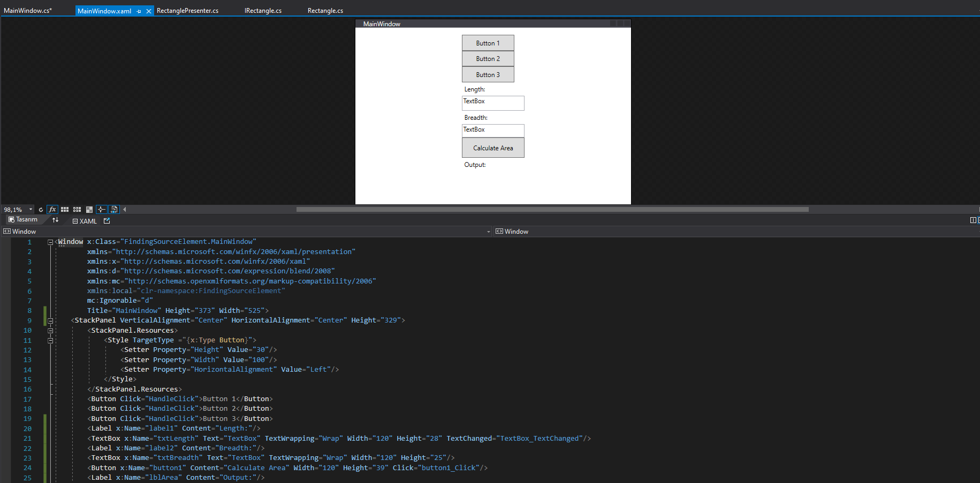Select the Output: label in preview
980x483 pixels.
475,165
